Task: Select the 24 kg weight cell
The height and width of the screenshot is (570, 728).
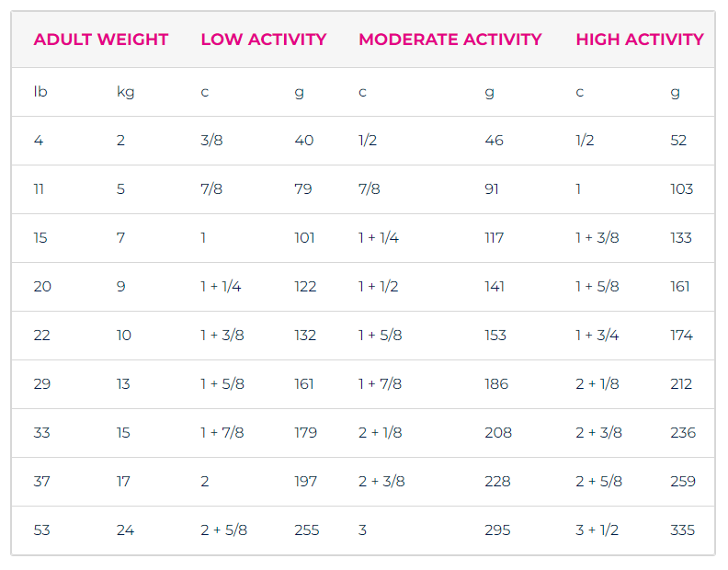Action: pos(125,530)
